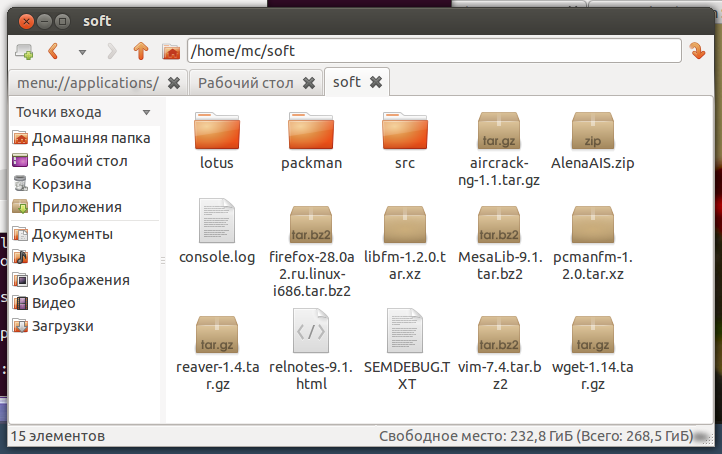This screenshot has width=722, height=454.
Task: Select the console.log file icon
Action: tap(217, 221)
